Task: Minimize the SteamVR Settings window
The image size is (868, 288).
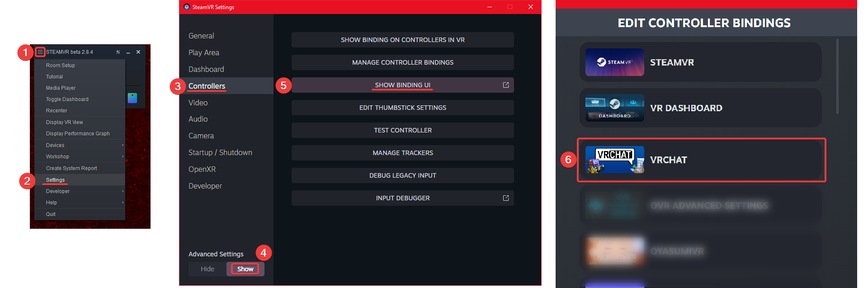Action: 490,7
